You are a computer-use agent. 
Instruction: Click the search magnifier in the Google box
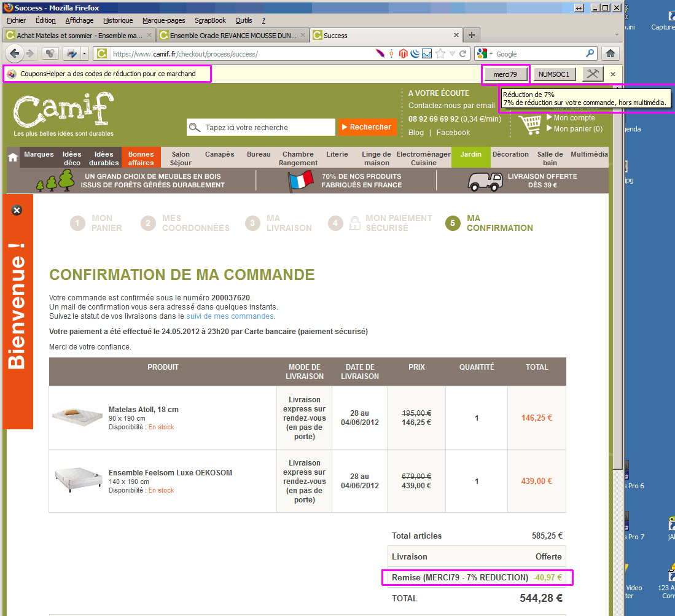[590, 53]
